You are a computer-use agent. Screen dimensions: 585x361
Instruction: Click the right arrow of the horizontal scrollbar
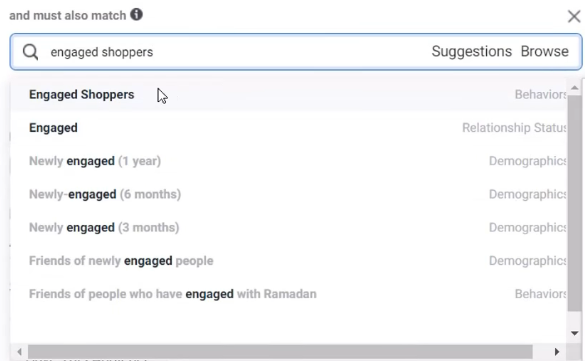click(x=557, y=351)
